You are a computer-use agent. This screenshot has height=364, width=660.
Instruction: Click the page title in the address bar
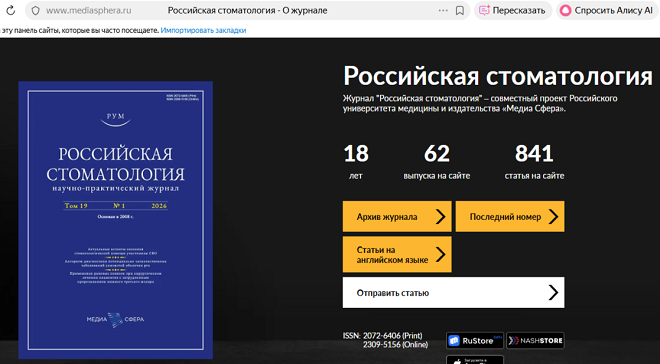point(247,11)
